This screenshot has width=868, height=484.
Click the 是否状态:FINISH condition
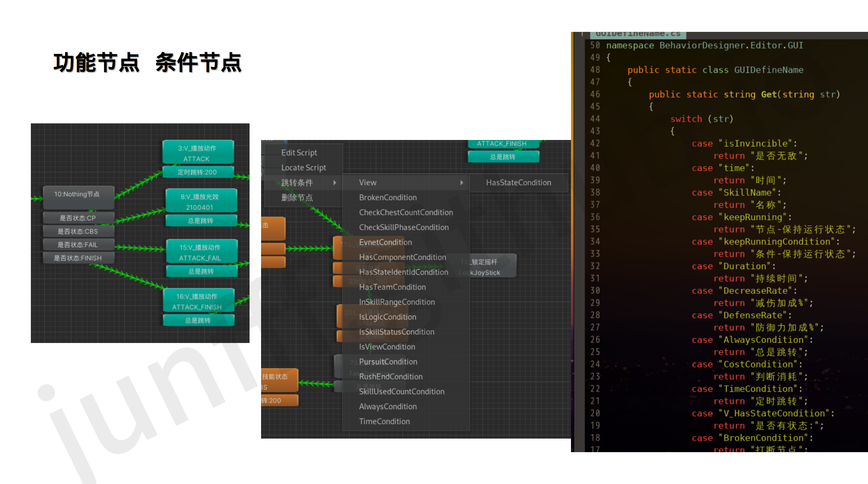click(x=78, y=258)
